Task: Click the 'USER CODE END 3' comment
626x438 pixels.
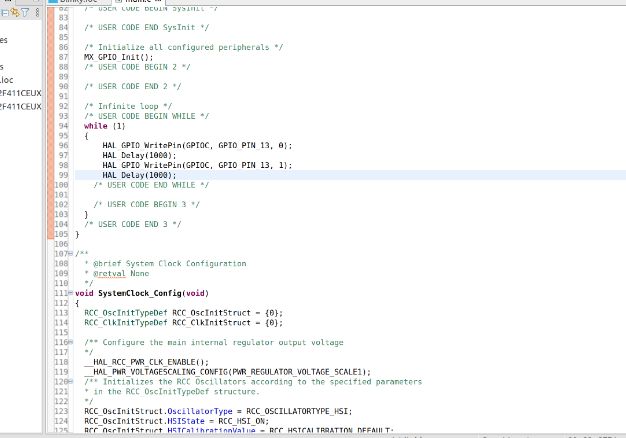Action: coord(133,224)
